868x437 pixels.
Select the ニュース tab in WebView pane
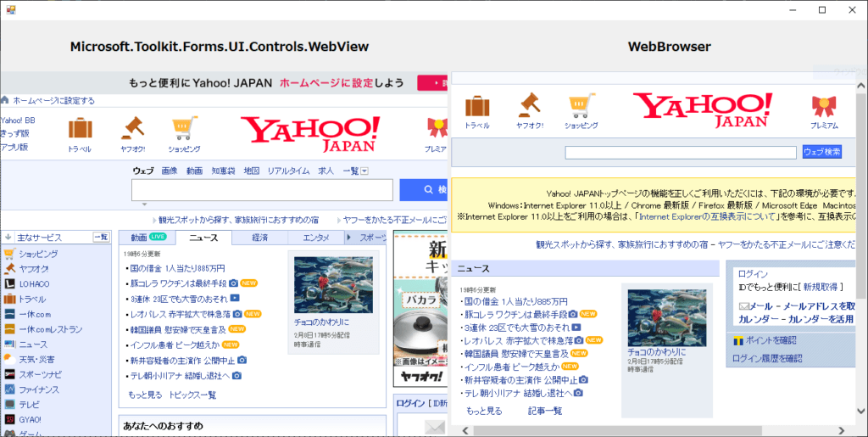click(203, 238)
